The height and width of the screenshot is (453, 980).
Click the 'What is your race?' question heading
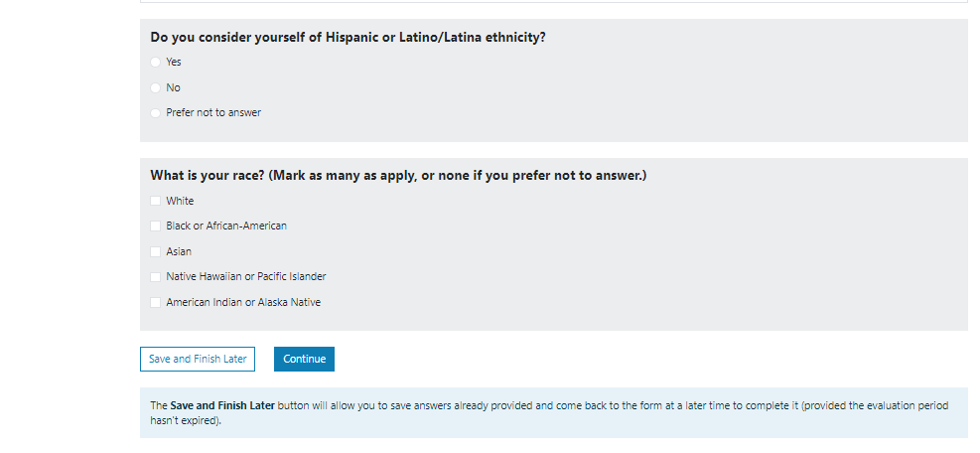(x=398, y=176)
